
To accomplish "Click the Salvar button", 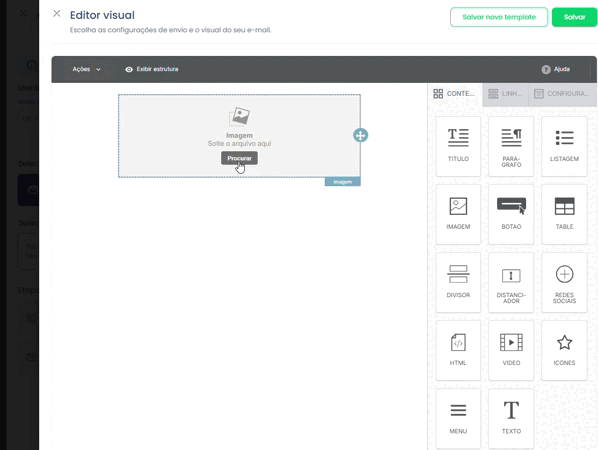I will coord(574,17).
